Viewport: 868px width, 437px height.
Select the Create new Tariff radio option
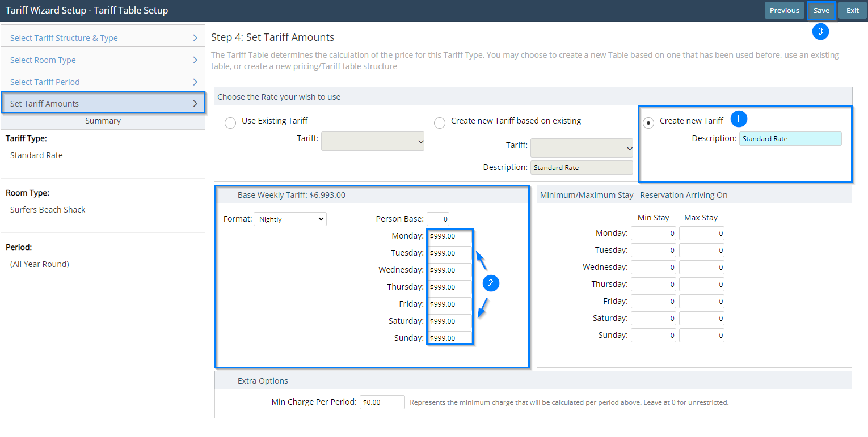pos(648,123)
